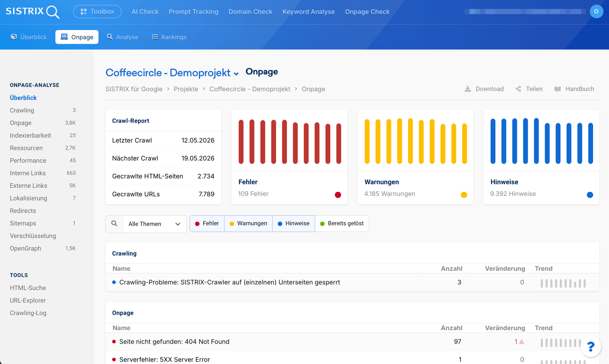Screen dimensions: 609x364
Task: Open the Handbuch book icon
Action: click(x=557, y=89)
